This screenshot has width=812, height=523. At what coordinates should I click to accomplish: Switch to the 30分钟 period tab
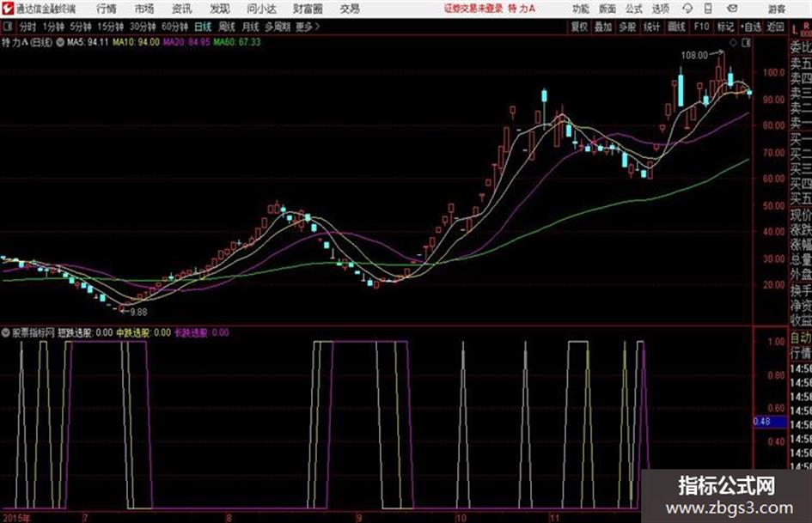click(143, 27)
